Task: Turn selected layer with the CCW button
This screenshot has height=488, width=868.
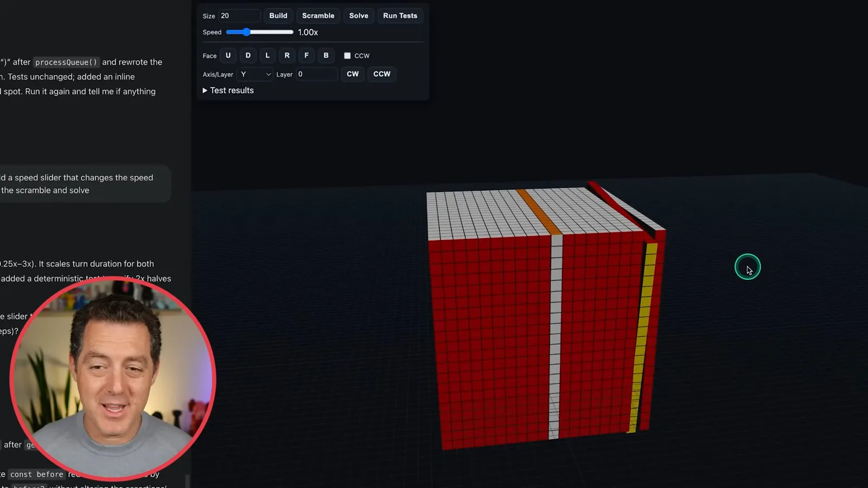Action: coord(382,74)
